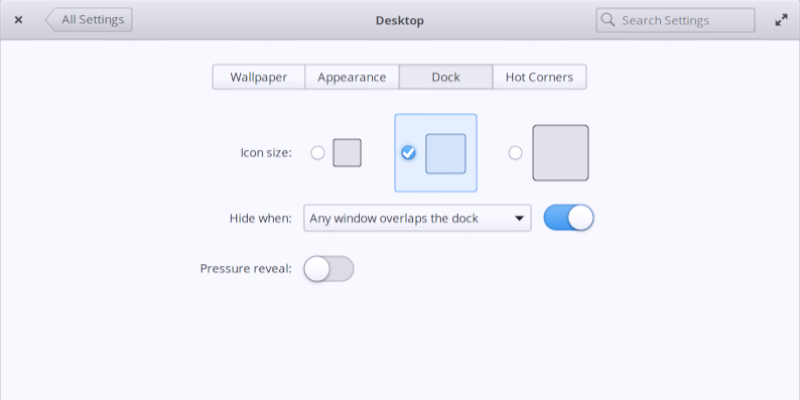The image size is (800, 400).
Task: Go to the Hot Corners tab
Action: (x=539, y=77)
